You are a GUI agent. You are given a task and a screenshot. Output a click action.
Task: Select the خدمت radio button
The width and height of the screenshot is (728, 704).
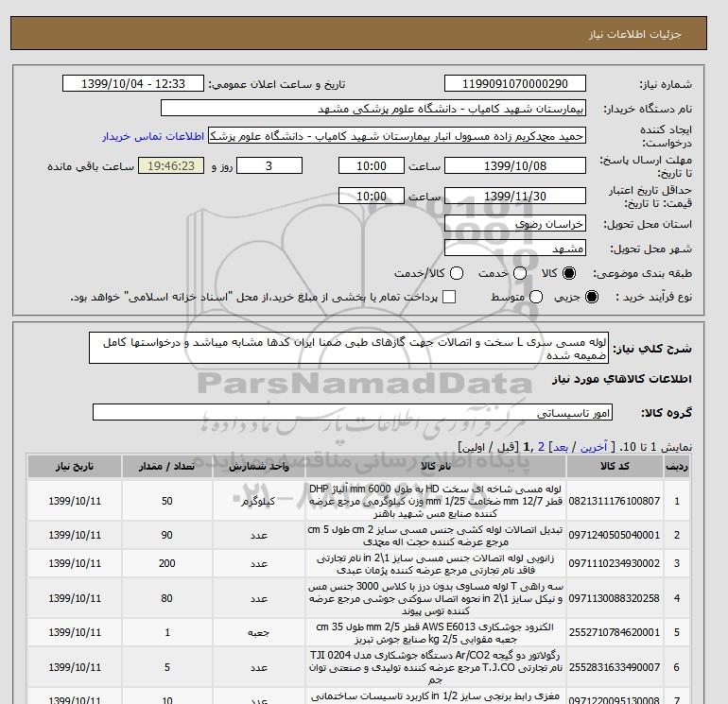(x=520, y=273)
